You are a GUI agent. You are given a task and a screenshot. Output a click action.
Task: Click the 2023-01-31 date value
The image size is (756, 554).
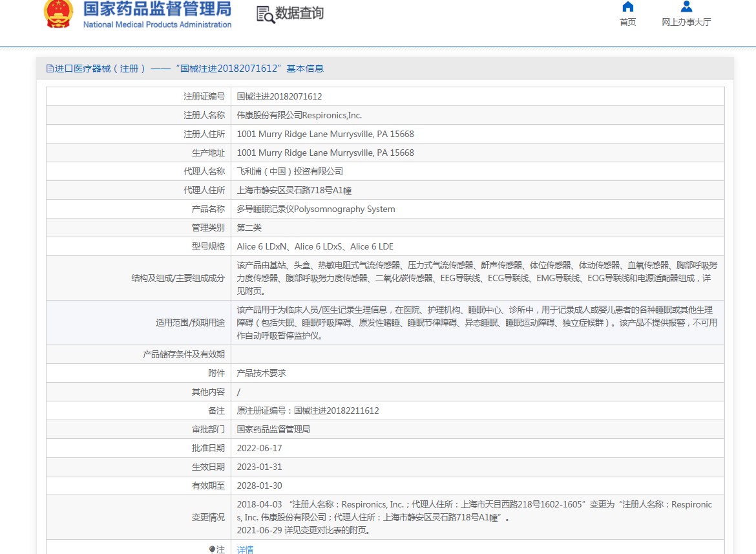pos(259,467)
